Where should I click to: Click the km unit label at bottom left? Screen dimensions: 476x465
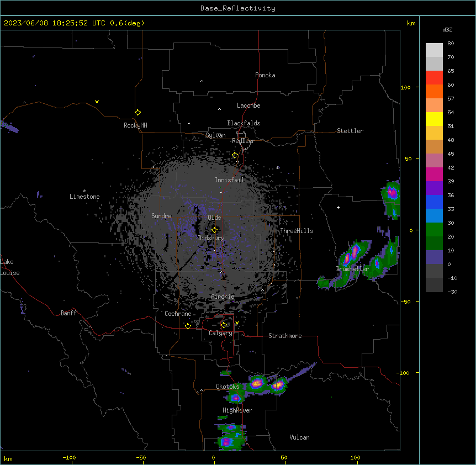pyautogui.click(x=8, y=458)
